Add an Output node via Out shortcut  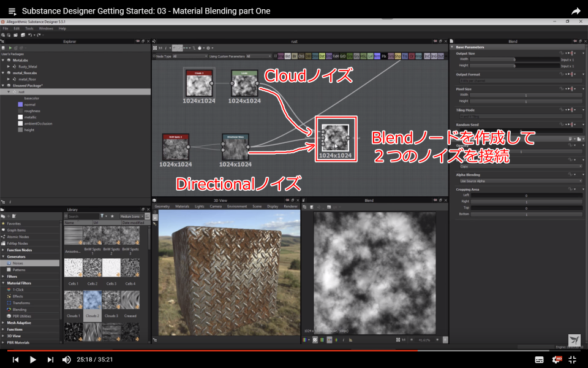pyautogui.click(x=440, y=56)
